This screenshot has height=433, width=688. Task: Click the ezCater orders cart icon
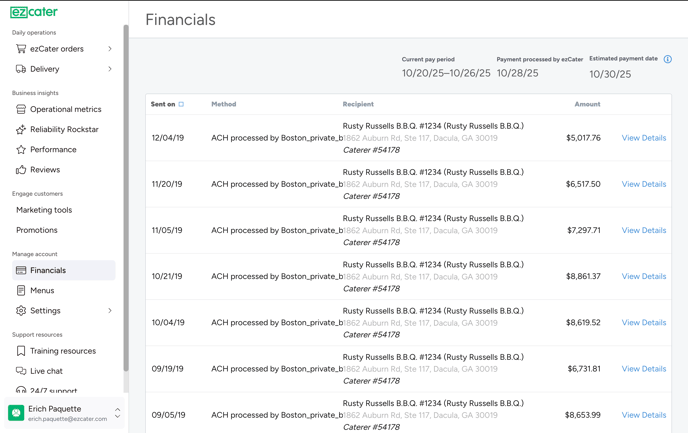pyautogui.click(x=21, y=48)
